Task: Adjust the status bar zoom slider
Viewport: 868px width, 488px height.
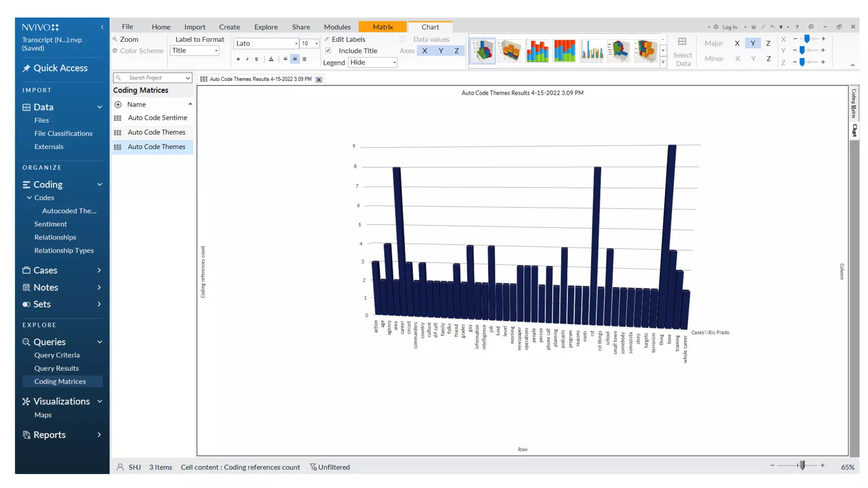Action: pyautogui.click(x=802, y=465)
